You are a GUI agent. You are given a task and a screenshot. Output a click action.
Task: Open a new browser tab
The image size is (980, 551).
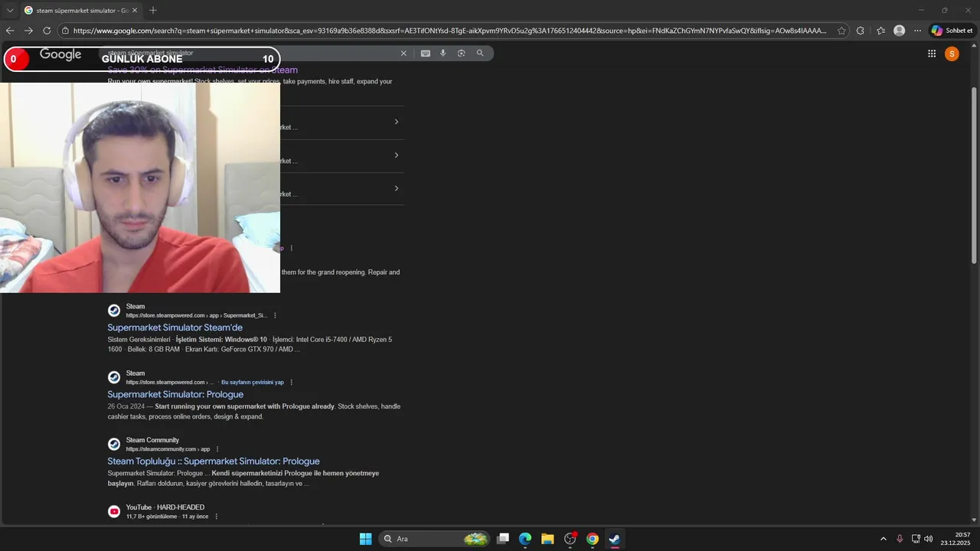pyautogui.click(x=153, y=11)
